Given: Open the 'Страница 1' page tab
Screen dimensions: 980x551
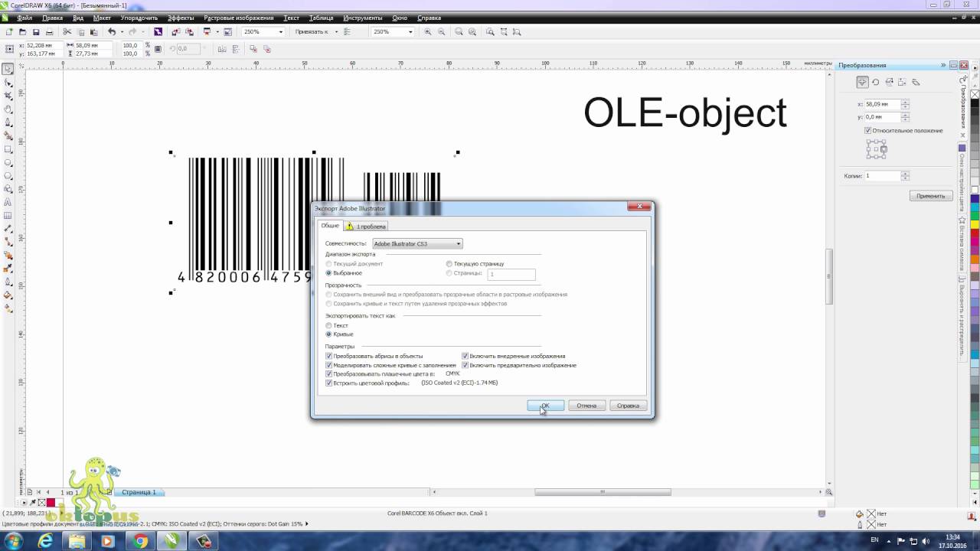Looking at the screenshot, I should [139, 492].
